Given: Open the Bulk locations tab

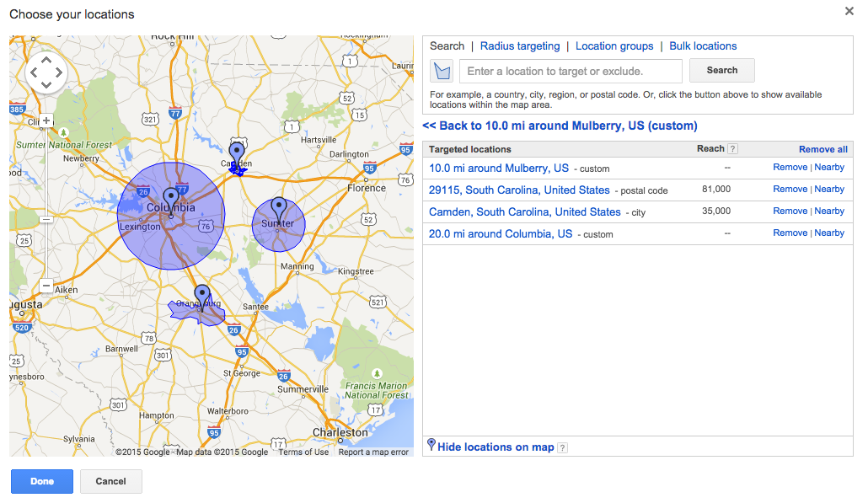Looking at the screenshot, I should tap(703, 46).
